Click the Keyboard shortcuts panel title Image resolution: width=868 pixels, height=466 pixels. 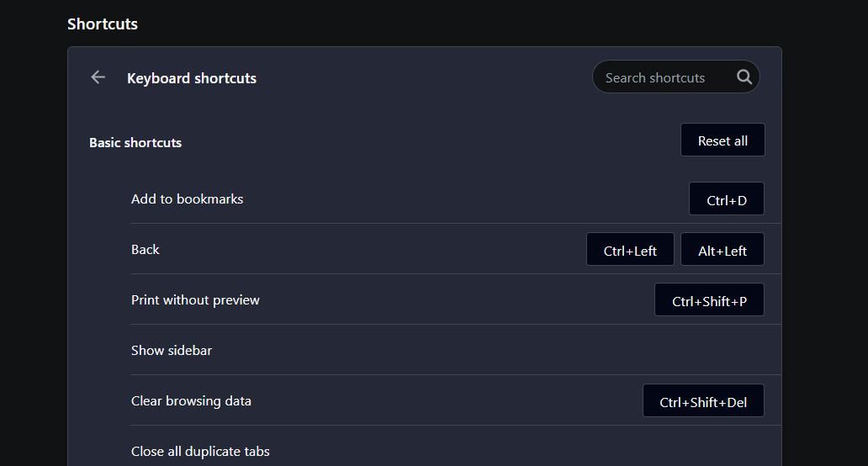point(192,78)
